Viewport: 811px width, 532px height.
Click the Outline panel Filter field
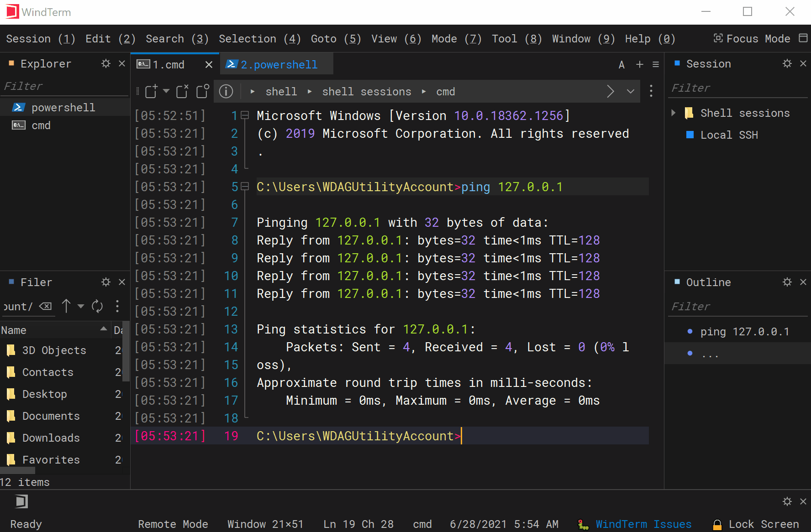coord(737,306)
